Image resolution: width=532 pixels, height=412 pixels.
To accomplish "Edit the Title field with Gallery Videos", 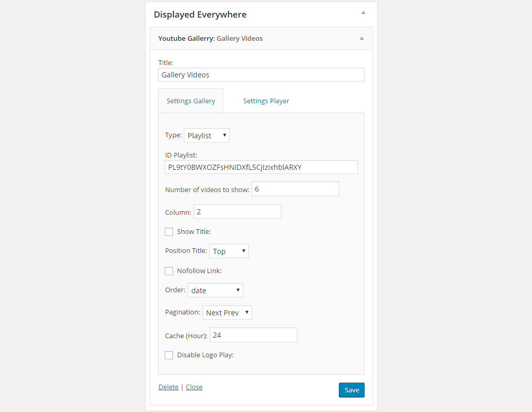I will 261,74.
